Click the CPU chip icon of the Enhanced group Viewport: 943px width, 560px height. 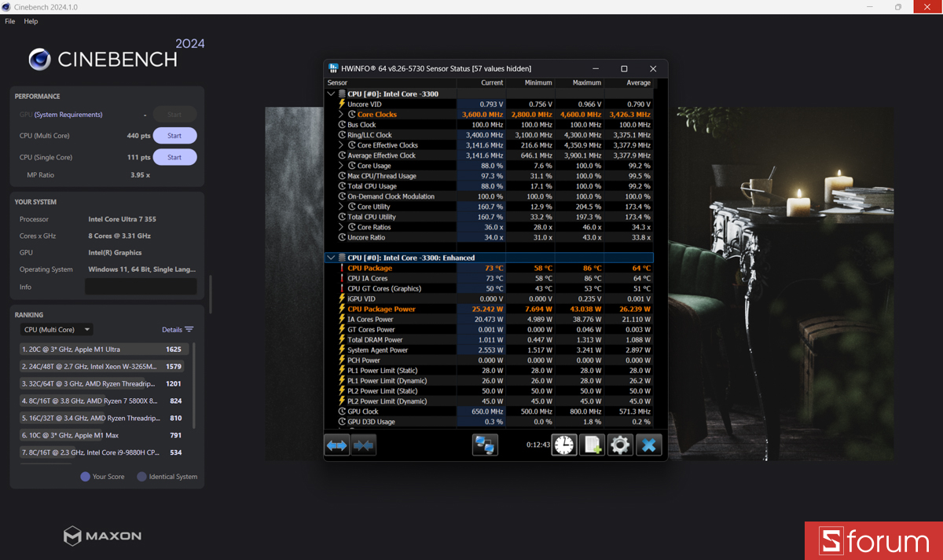[x=342, y=258]
